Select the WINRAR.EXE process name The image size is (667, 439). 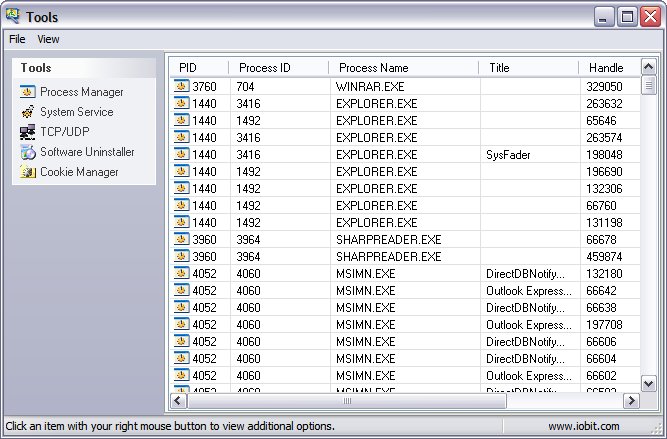370,86
